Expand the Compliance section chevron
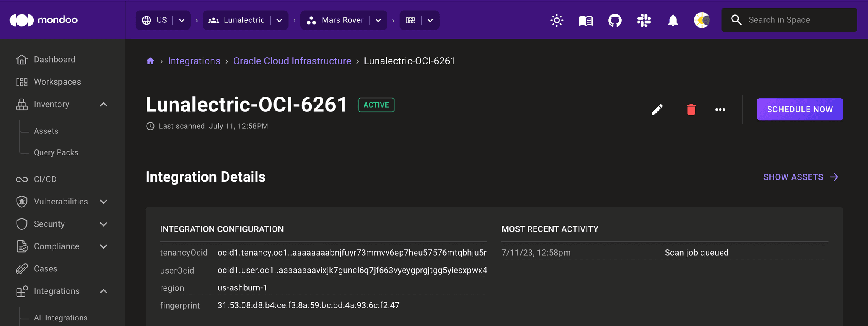The height and width of the screenshot is (326, 868). coord(103,246)
